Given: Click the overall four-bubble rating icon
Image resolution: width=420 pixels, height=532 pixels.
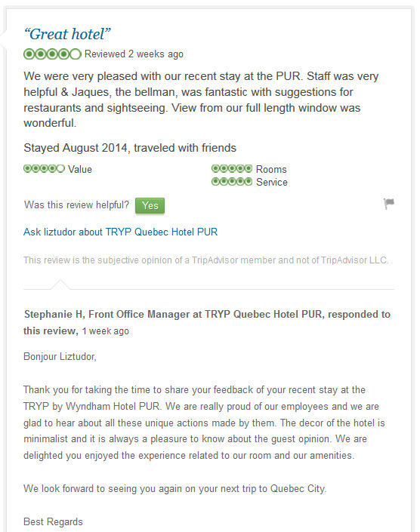Looking at the screenshot, I should (52, 54).
